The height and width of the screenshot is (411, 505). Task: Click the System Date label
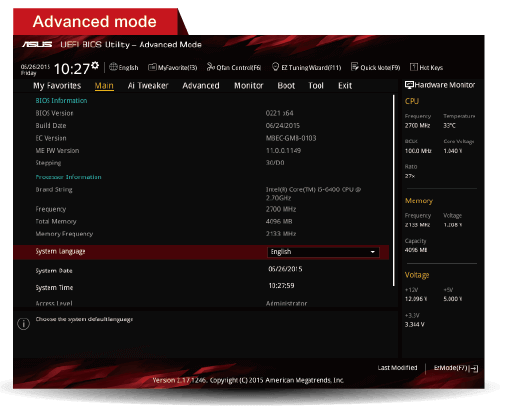[54, 271]
